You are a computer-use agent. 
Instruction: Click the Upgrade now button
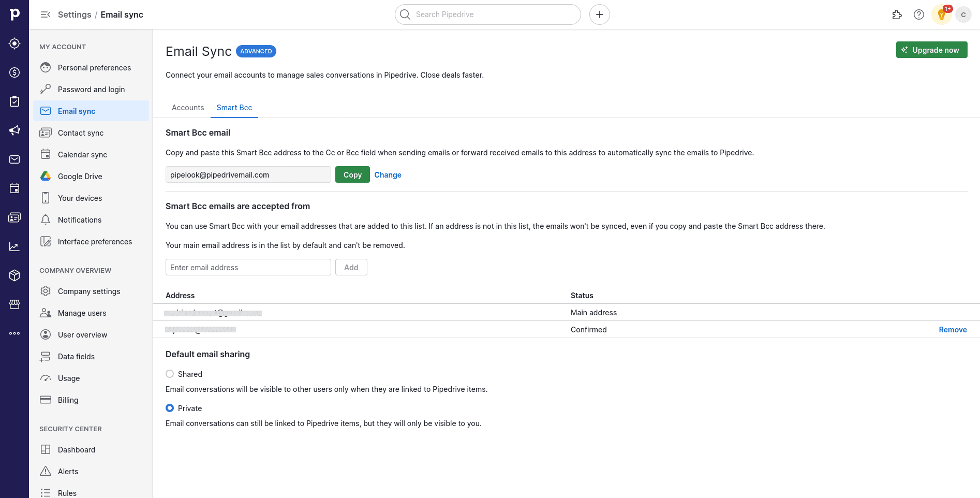tap(931, 50)
